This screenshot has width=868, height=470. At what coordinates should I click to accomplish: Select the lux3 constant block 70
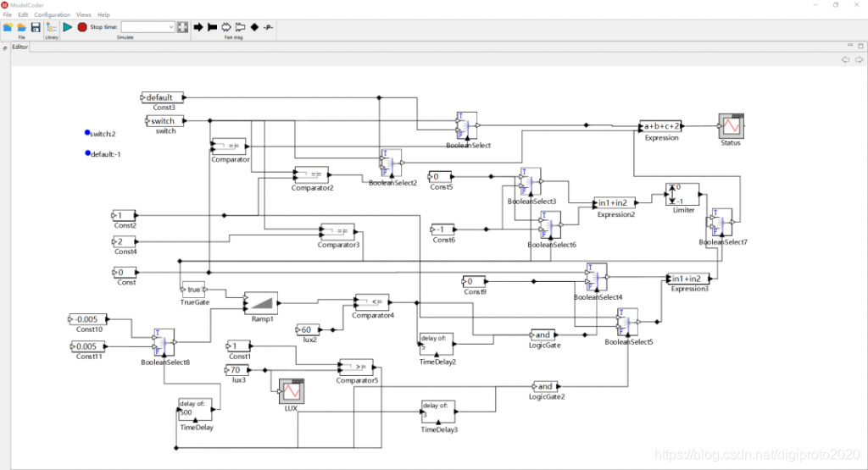tap(237, 370)
